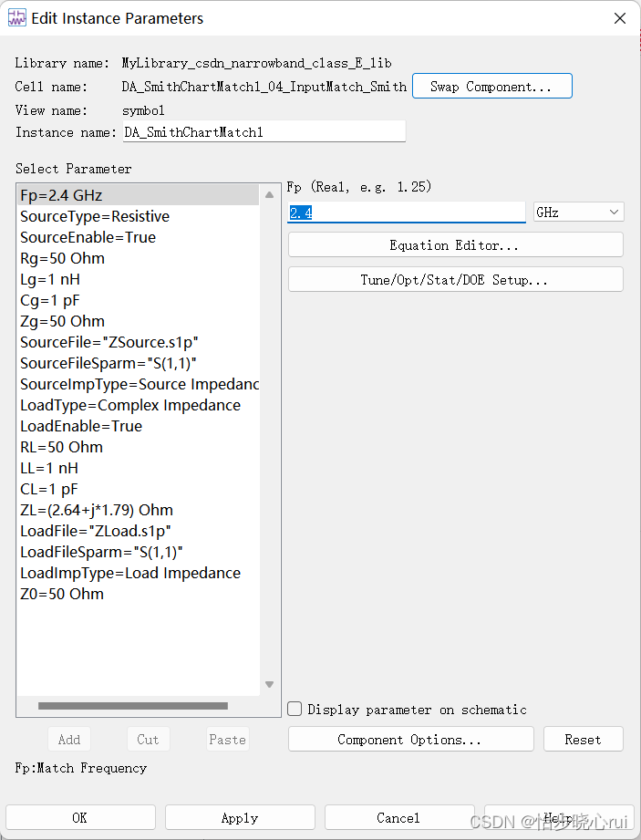Enable Display parameter on schematic checkbox
The width and height of the screenshot is (641, 840).
295,709
